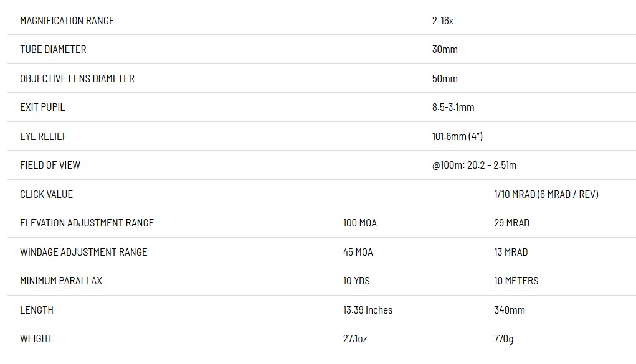Viewport: 636px width, 364px height.
Task: Select the 50mm objective lens value
Action: tap(445, 78)
